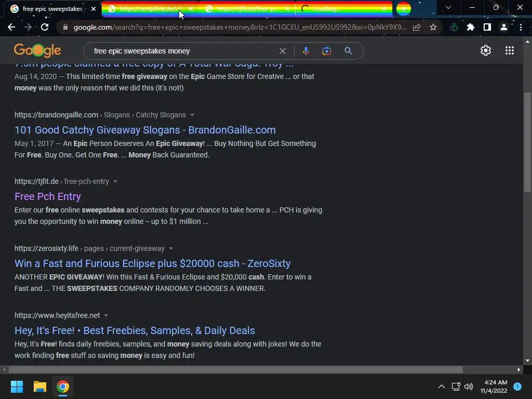Viewport: 532px width, 399px height.
Task: Click the Google logo
Action: (37, 50)
